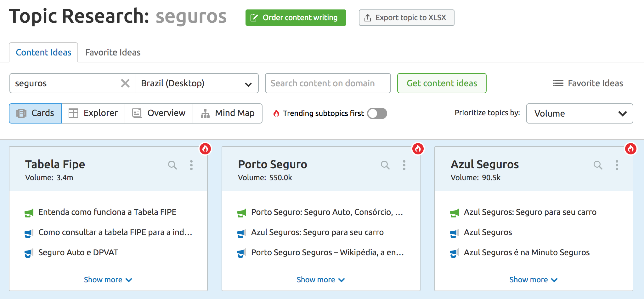Open the three-dot menu on Tabela Fipe card
Image resolution: width=644 pixels, height=300 pixels.
click(x=191, y=165)
